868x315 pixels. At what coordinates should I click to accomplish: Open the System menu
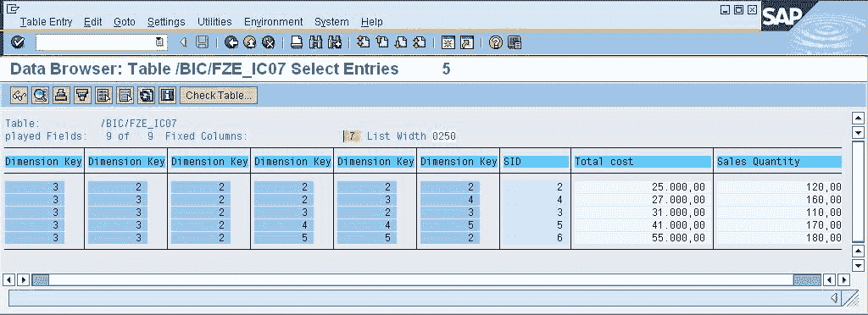(x=331, y=22)
